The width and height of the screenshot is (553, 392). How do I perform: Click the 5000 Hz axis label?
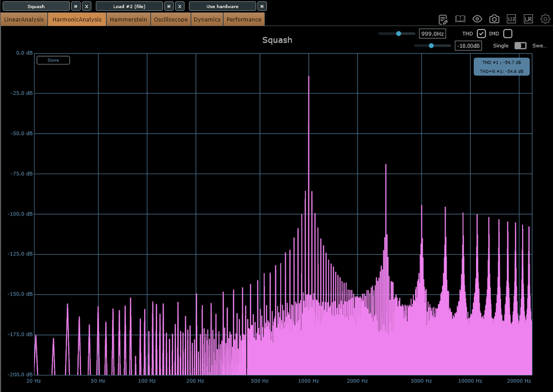tap(422, 381)
